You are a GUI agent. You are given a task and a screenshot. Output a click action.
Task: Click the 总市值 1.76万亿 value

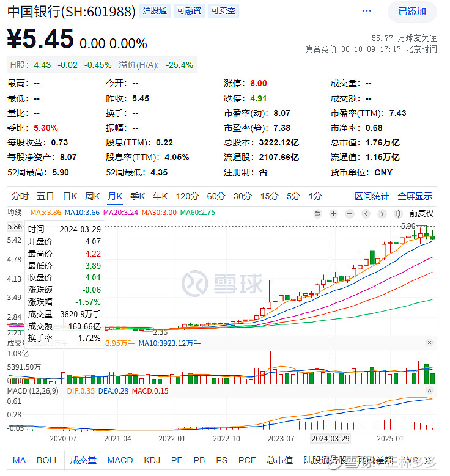click(383, 143)
